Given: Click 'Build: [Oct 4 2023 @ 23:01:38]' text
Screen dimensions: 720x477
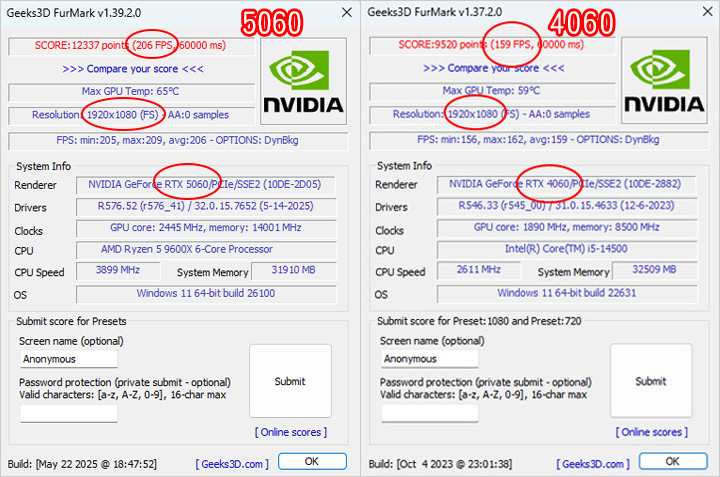Looking at the screenshot, I should point(440,464).
